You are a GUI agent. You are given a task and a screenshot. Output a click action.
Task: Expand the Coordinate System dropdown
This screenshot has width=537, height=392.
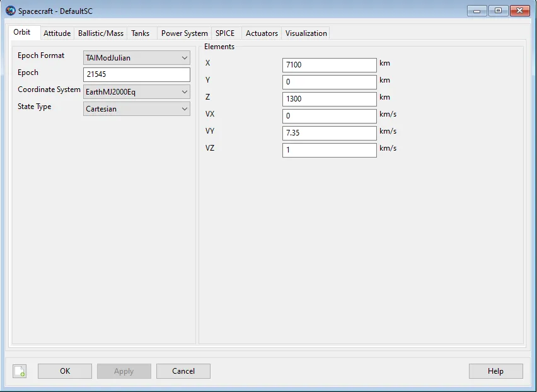click(137, 92)
